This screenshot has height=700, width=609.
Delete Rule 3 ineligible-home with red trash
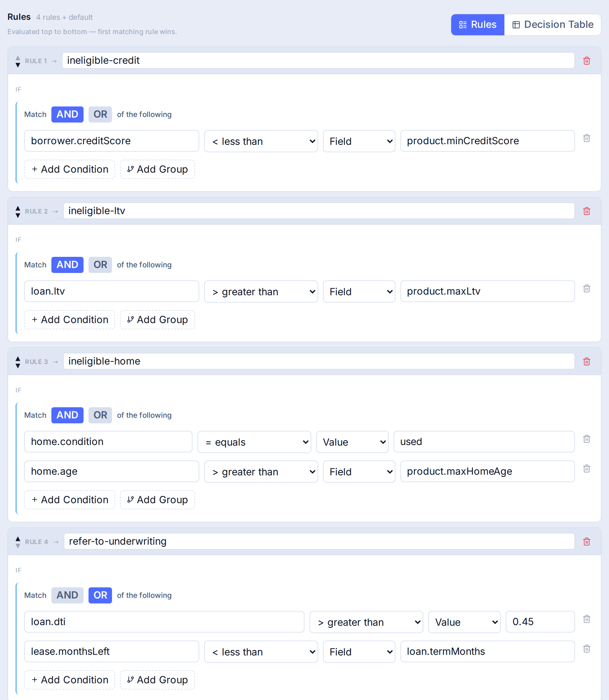tap(586, 361)
